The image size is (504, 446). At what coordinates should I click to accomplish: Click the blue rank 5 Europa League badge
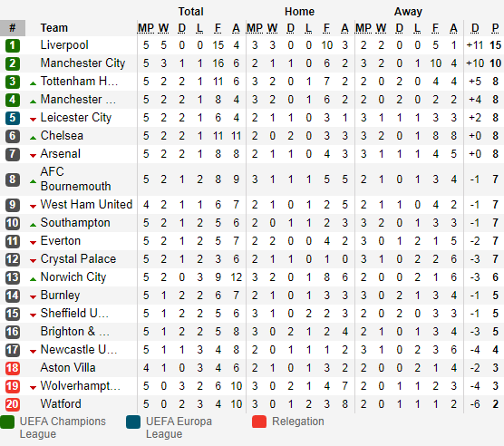coord(13,118)
